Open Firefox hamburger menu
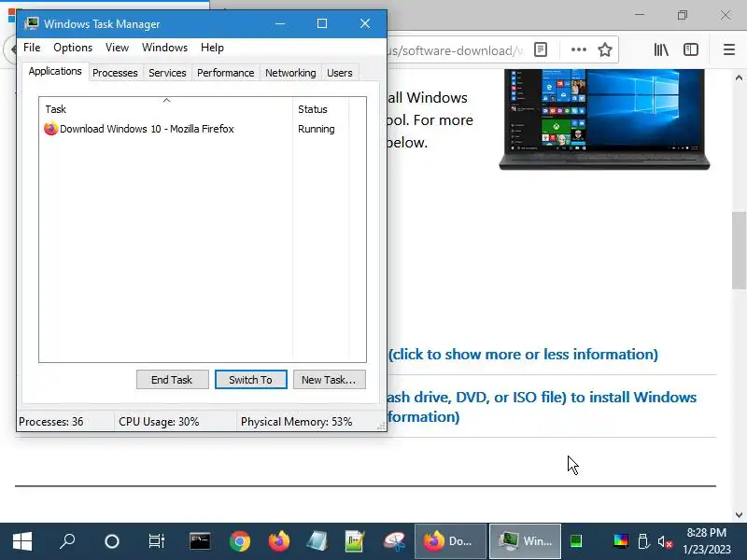 729,49
